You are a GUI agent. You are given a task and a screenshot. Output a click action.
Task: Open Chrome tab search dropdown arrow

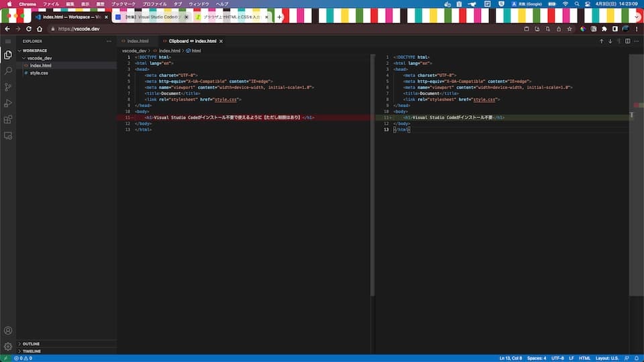tap(637, 17)
